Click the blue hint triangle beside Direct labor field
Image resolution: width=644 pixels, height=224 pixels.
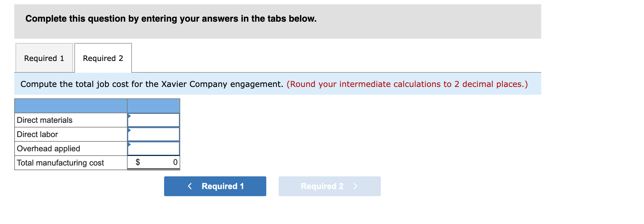[x=129, y=130]
